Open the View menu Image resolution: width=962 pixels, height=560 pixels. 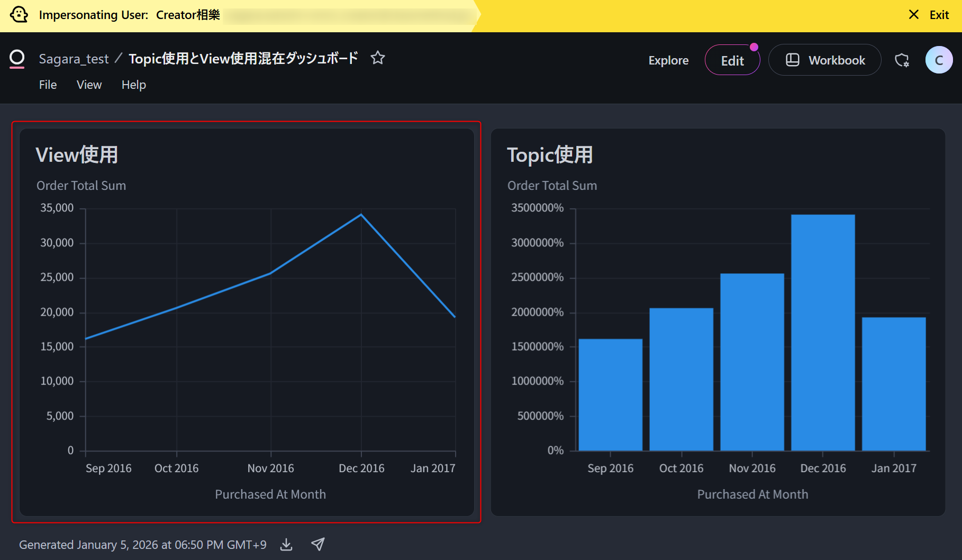click(x=89, y=85)
